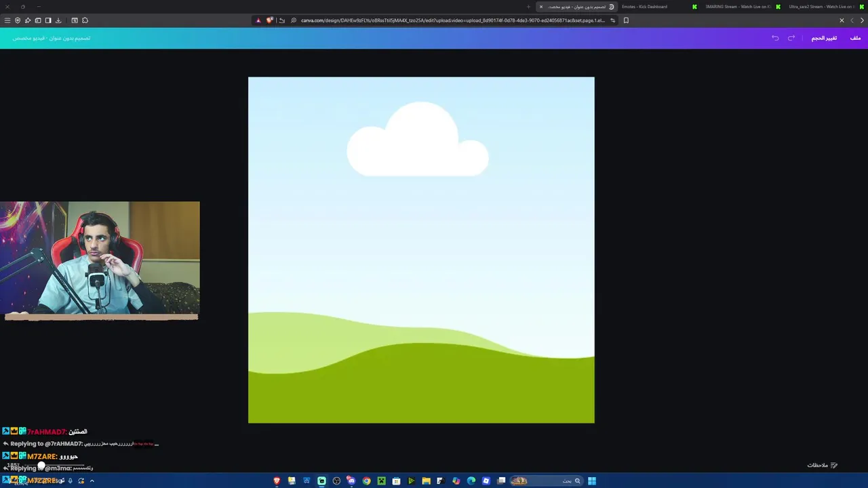Open Microsoft Store from taskbar

(396, 481)
